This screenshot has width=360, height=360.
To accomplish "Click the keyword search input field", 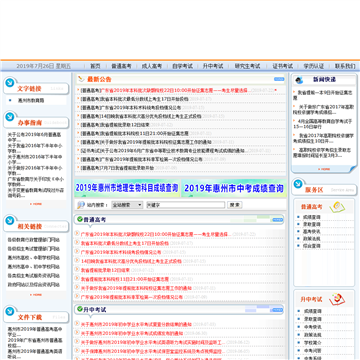I will (x=186, y=205).
